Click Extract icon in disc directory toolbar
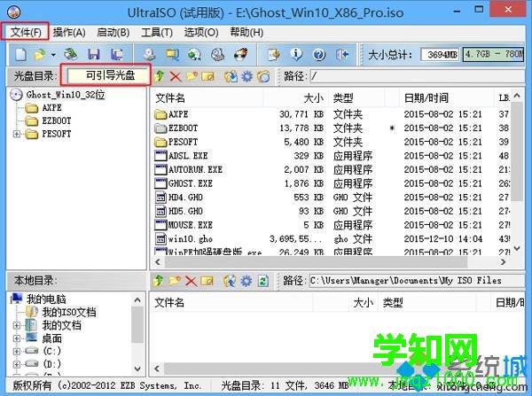532x396 pixels. 231,76
